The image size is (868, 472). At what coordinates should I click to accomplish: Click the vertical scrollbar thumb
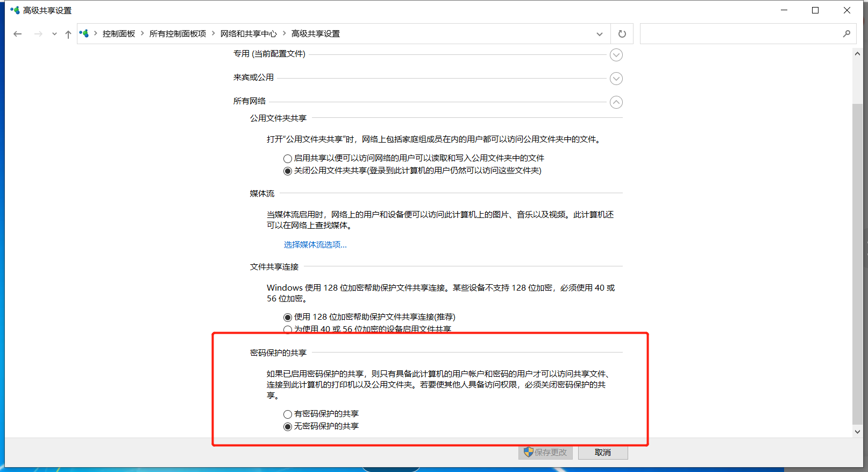pyautogui.click(x=857, y=264)
